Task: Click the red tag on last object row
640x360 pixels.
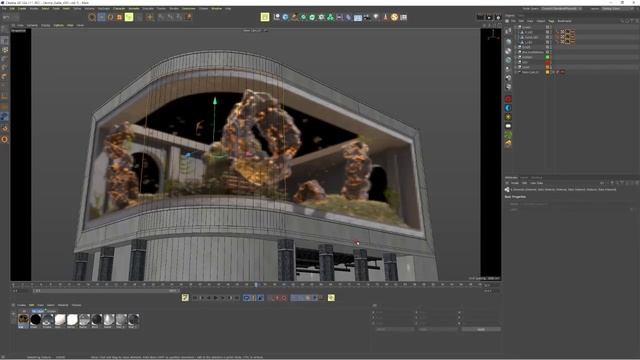Action: (x=562, y=72)
